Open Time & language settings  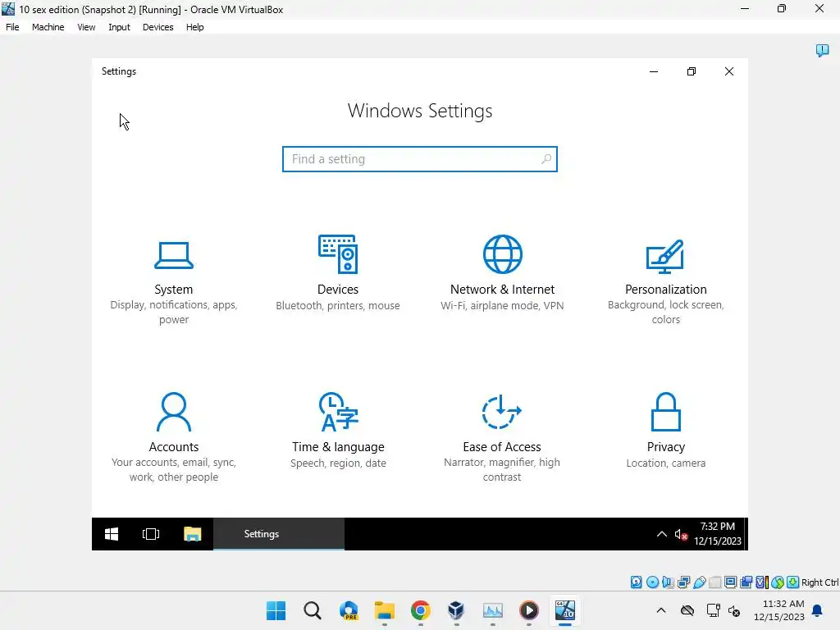coord(338,431)
